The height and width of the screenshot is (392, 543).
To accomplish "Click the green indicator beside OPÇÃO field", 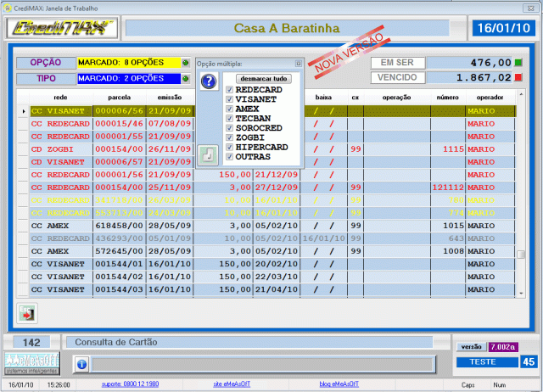I will tap(185, 63).
